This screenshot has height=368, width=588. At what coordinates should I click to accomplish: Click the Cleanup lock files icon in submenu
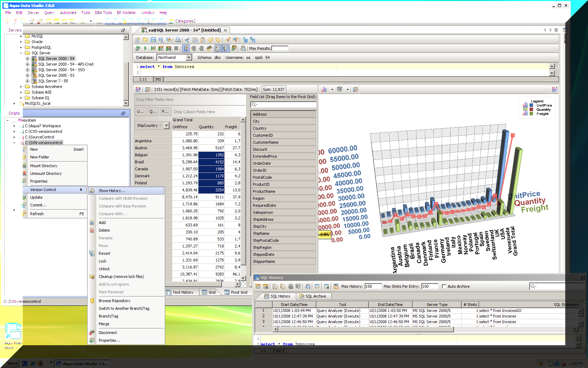point(92,277)
